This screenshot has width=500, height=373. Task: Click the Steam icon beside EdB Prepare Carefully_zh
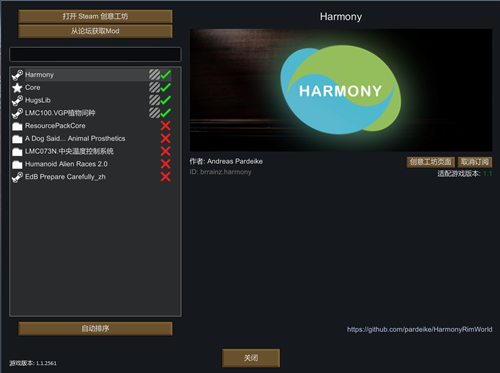click(x=17, y=177)
